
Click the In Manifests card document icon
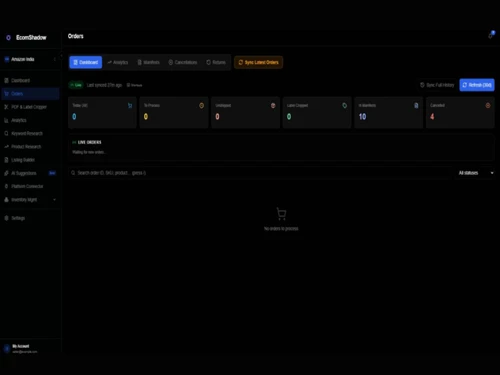[416, 106]
